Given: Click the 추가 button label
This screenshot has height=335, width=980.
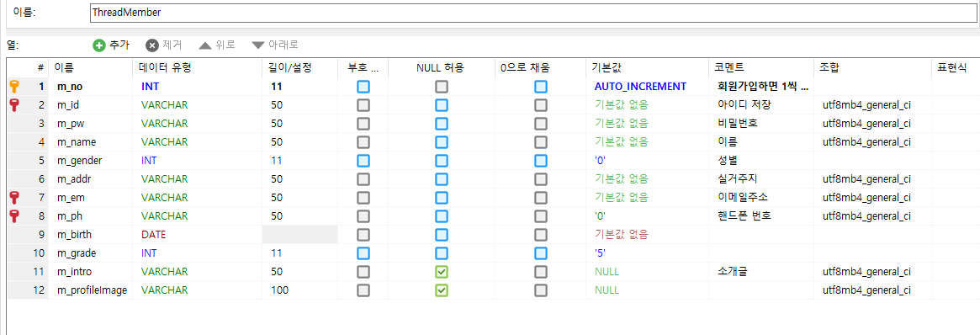Looking at the screenshot, I should tap(119, 45).
